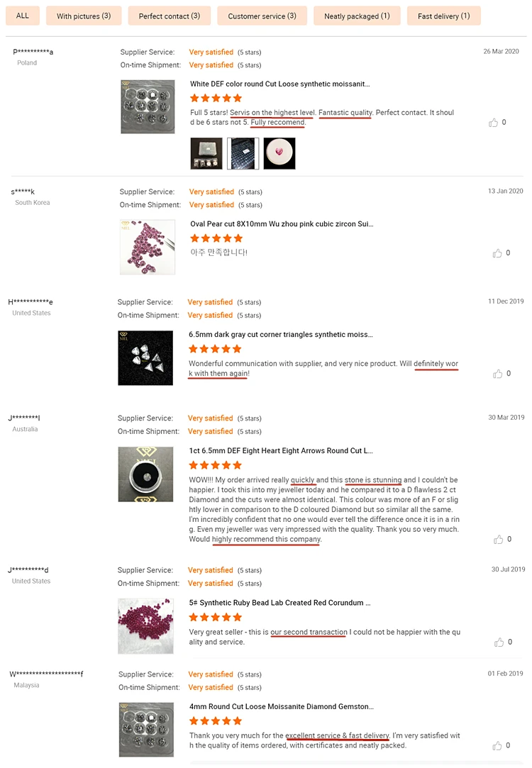
Task: View the first review photo in Poland review
Action: click(206, 153)
